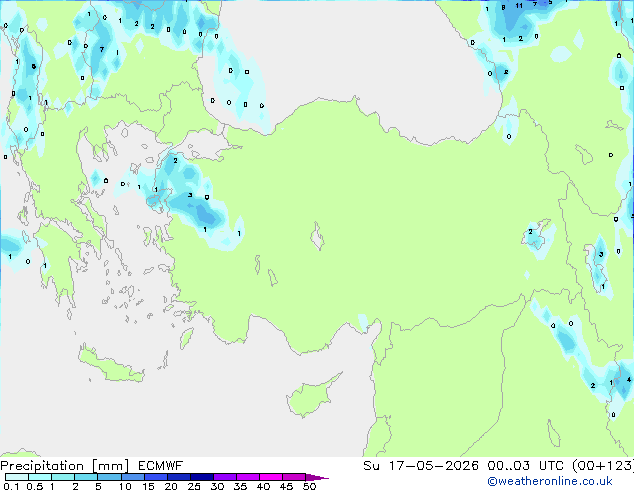Click legend label '30'

coord(217,486)
